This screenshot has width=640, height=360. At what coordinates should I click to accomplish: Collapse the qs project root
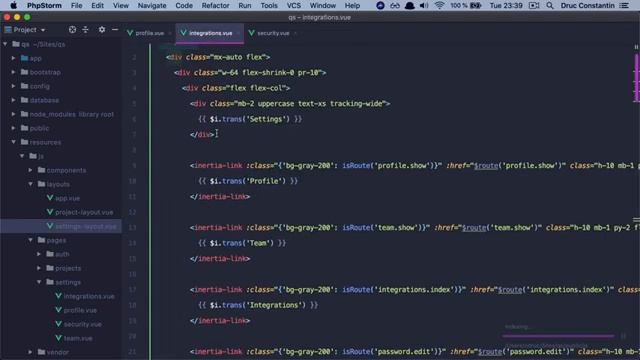(x=5, y=44)
